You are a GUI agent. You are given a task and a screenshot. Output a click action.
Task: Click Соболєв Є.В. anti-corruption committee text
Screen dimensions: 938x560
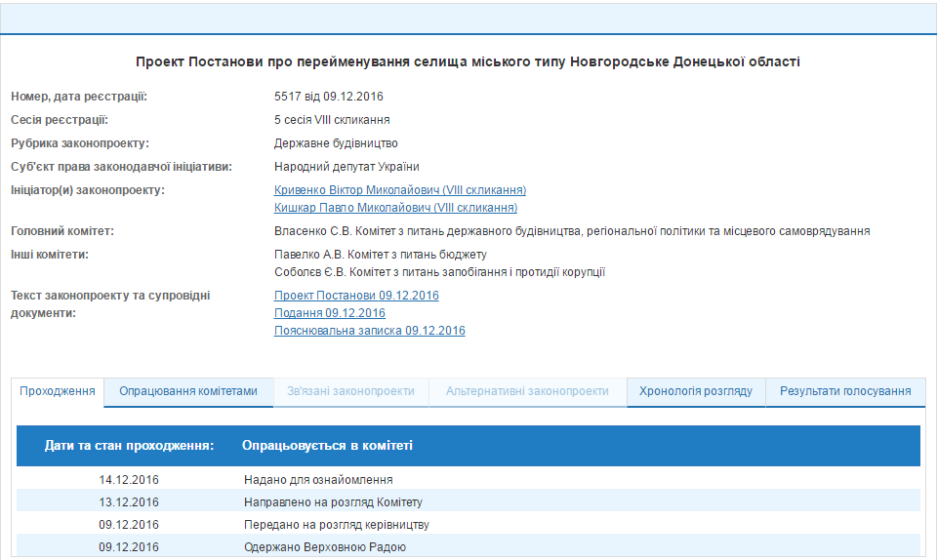[439, 272]
